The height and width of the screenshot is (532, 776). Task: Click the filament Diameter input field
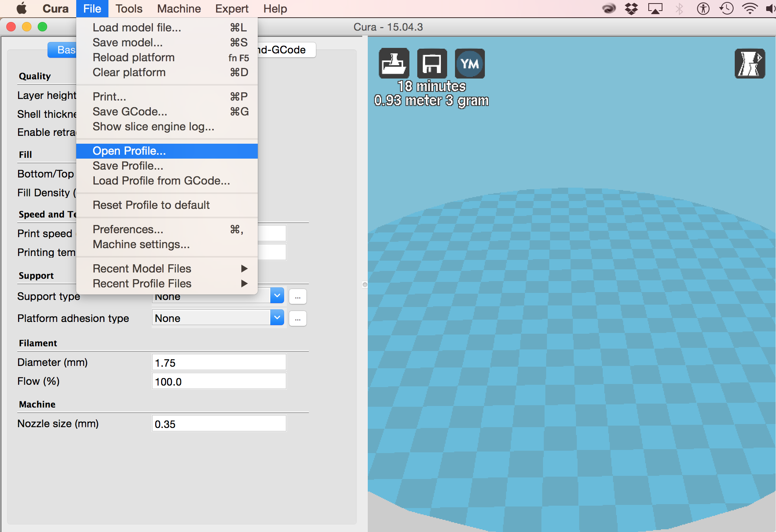[x=219, y=363]
